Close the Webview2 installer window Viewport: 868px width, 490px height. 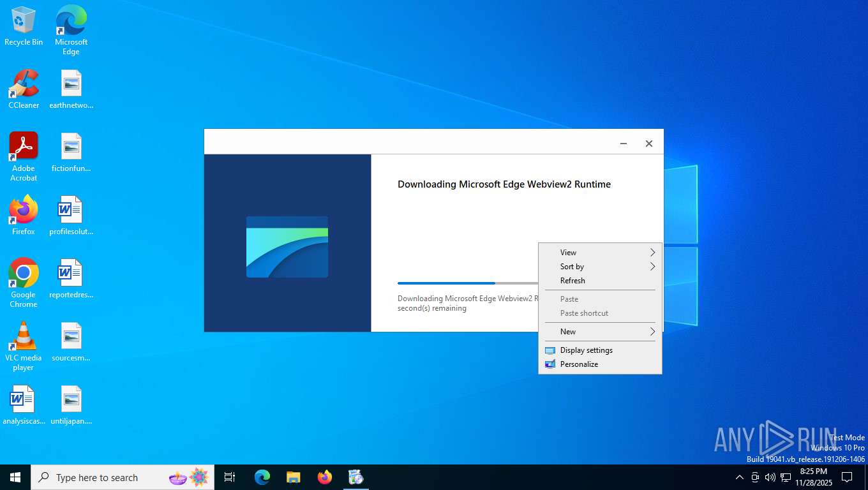649,144
